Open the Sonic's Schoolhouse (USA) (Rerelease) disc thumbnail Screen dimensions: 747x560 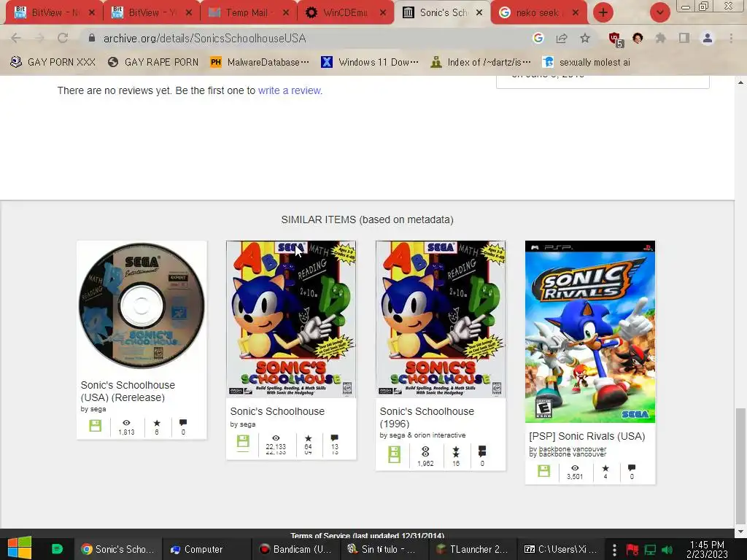click(142, 306)
